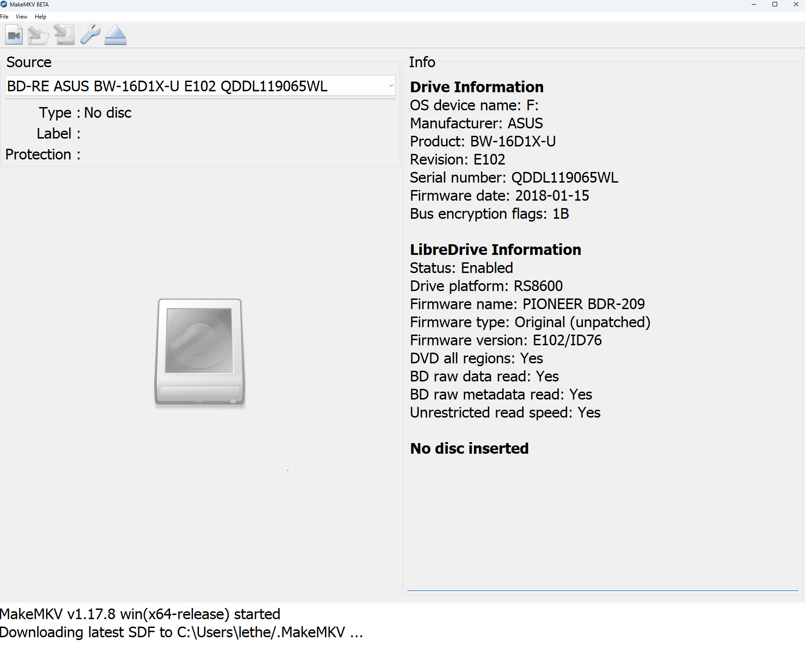Open the View menu

click(x=21, y=17)
